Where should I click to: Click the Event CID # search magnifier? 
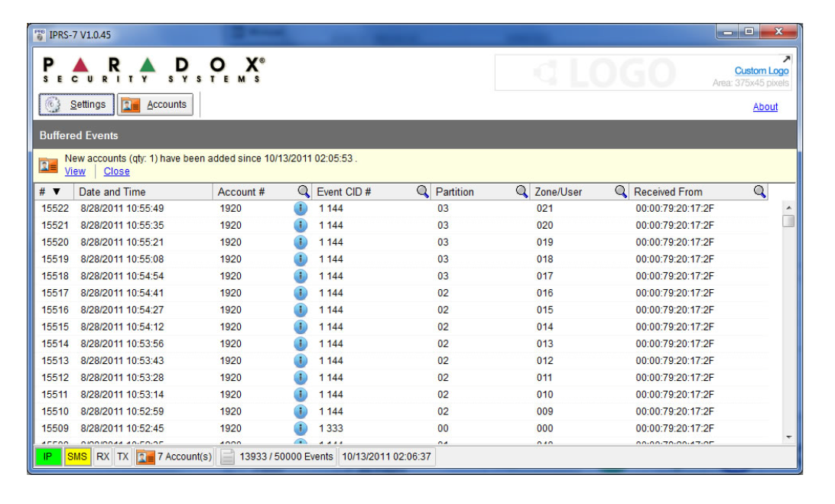422,192
